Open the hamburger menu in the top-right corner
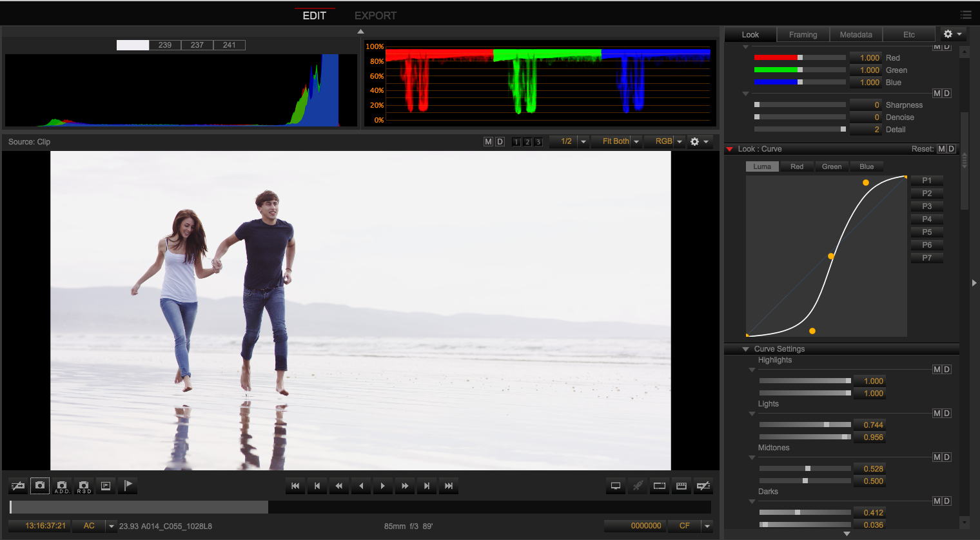The height and width of the screenshot is (540, 980). click(966, 15)
